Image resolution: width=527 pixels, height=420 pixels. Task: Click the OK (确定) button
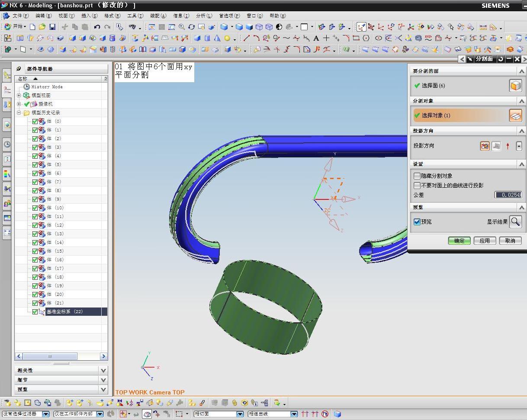pos(459,240)
